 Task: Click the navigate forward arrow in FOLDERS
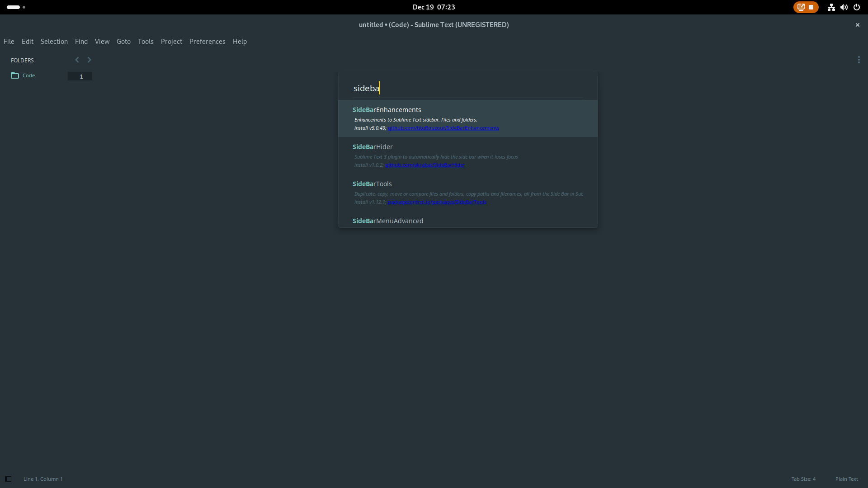(90, 60)
